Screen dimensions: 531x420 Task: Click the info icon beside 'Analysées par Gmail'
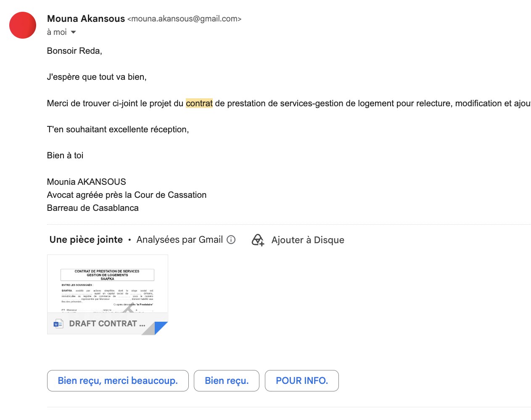coord(231,239)
